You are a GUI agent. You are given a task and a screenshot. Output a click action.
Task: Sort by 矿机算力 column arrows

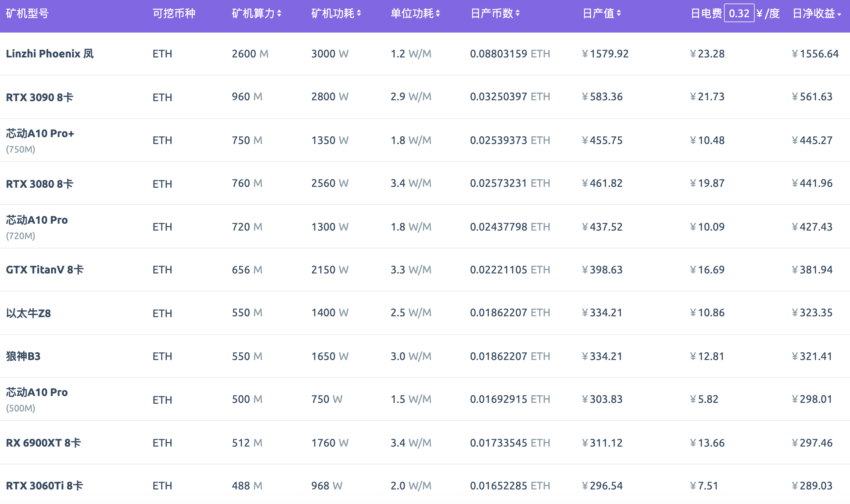click(279, 14)
